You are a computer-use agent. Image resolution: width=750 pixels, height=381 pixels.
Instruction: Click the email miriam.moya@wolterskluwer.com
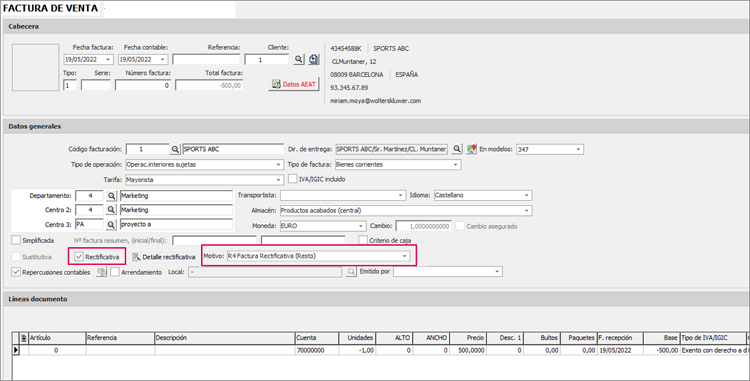click(375, 101)
